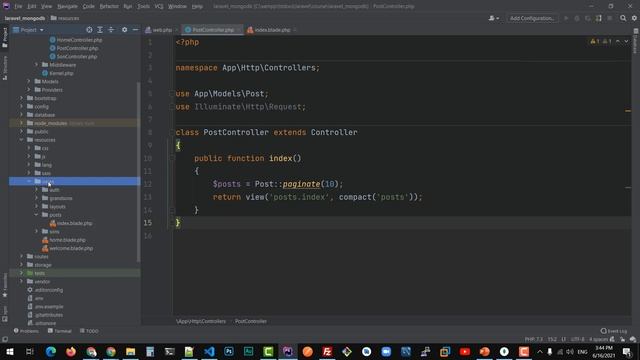This screenshot has width=640, height=360.
Task: Expand the Models folder
Action: 29,81
